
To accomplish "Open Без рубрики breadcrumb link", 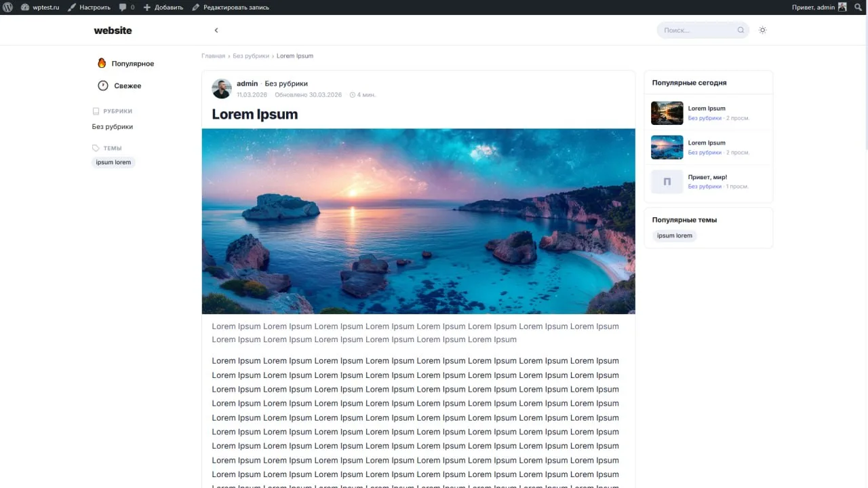I will 251,56.
